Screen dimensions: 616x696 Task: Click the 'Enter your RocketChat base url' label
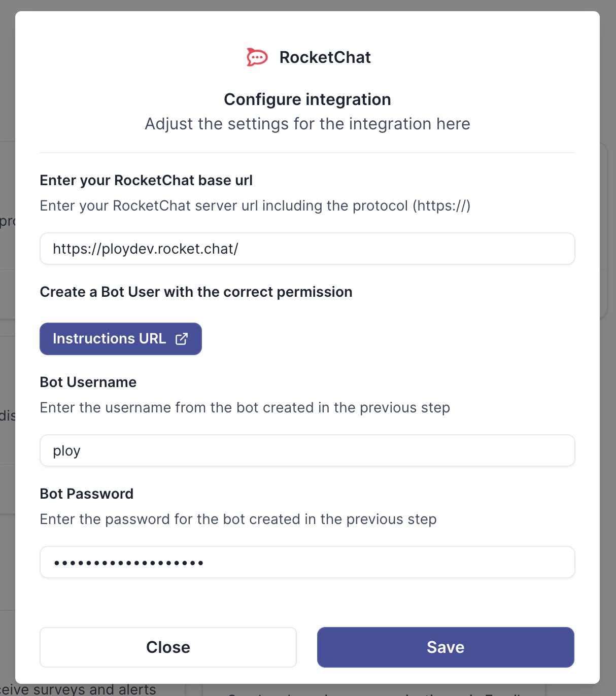[146, 181]
